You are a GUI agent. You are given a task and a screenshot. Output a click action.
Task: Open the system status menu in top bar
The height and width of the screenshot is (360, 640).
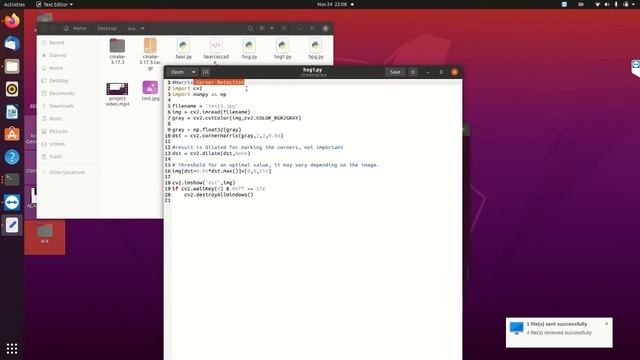tap(616, 4)
